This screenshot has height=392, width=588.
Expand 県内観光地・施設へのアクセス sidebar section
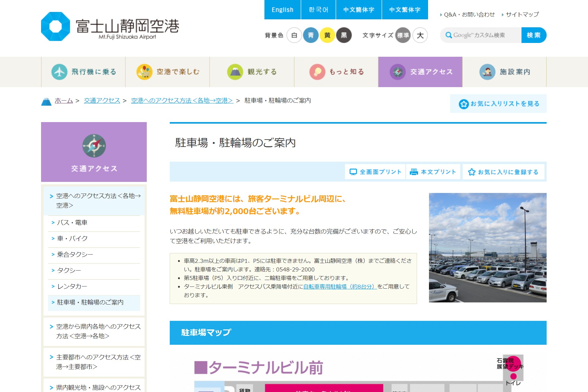click(94, 386)
